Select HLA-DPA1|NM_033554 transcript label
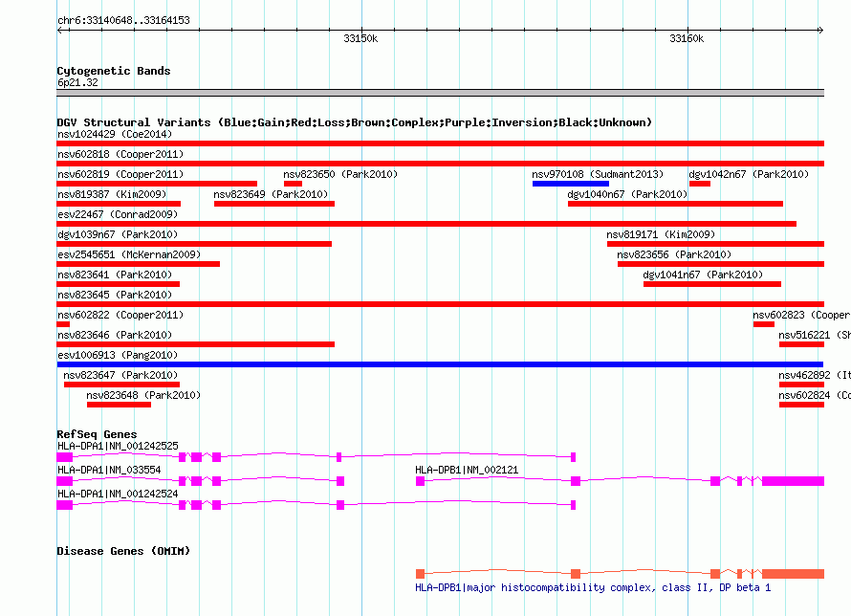Image resolution: width=851 pixels, height=616 pixels. tap(109, 470)
